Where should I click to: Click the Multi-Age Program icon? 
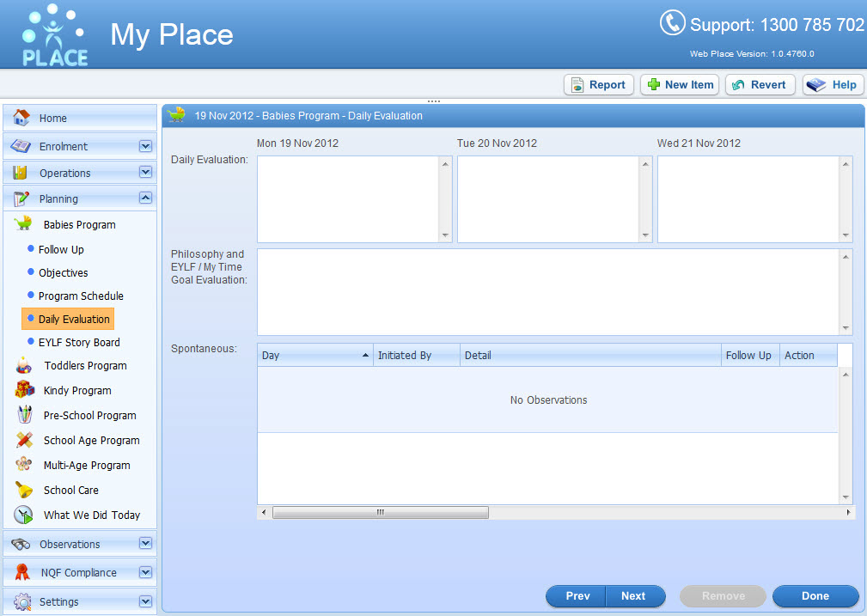click(x=24, y=465)
